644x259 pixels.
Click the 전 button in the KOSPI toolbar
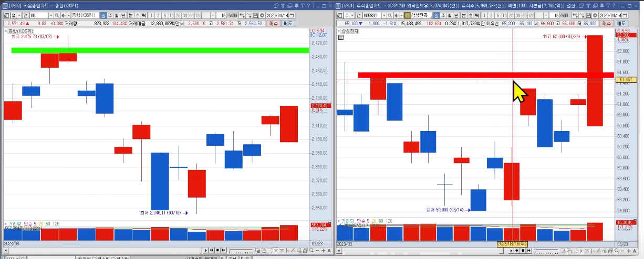click(x=25, y=15)
